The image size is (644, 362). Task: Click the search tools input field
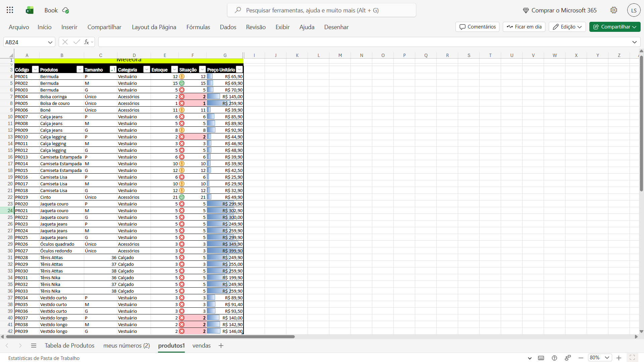[x=321, y=10]
